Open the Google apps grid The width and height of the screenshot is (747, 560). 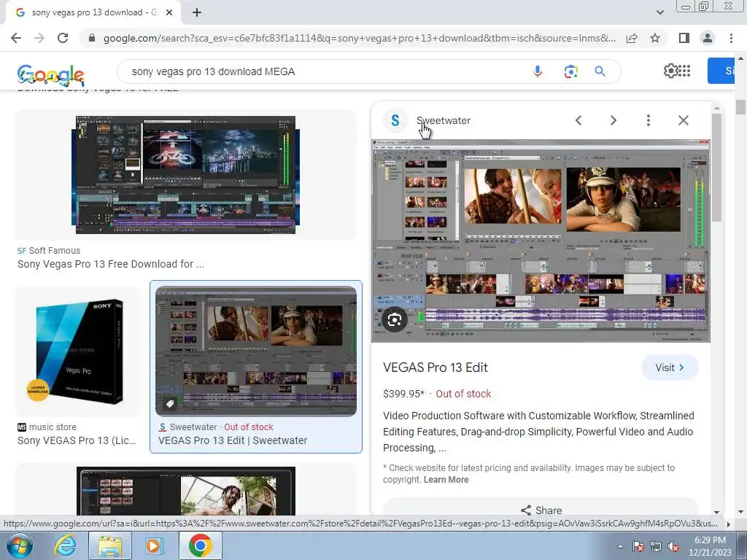pos(684,71)
